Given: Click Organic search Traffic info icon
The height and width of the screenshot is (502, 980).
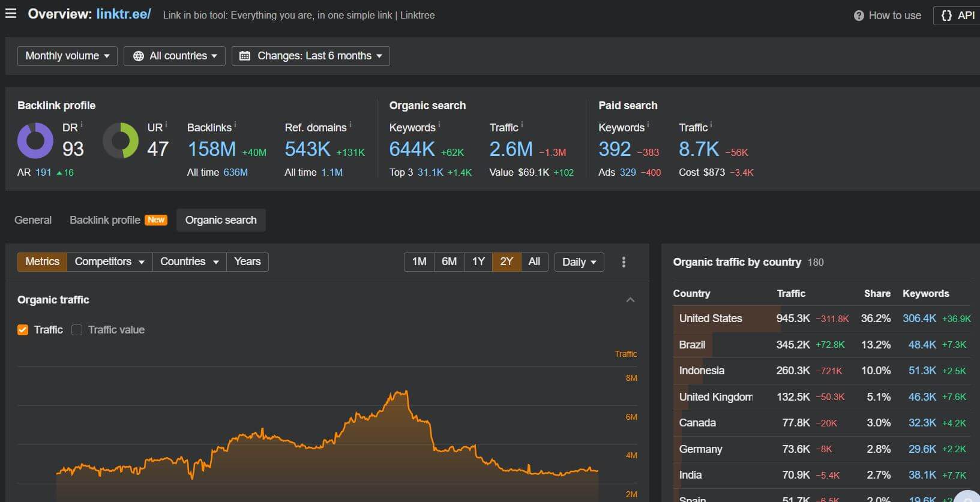Looking at the screenshot, I should [522, 125].
